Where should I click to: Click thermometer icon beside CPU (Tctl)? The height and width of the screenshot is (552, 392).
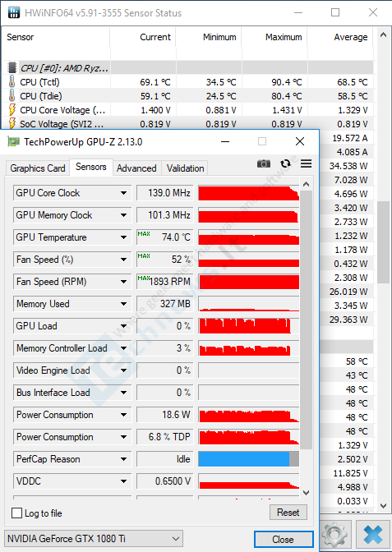[x=12, y=81]
